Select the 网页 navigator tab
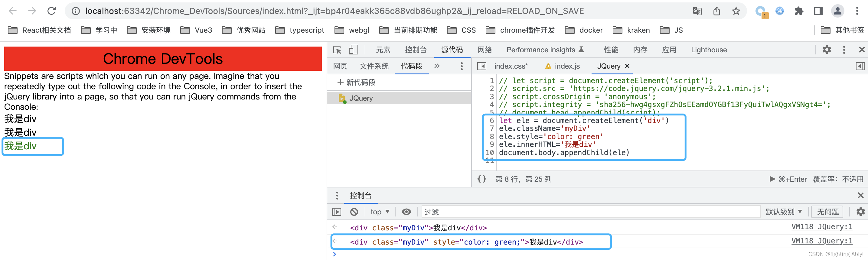Image resolution: width=868 pixels, height=260 pixels. click(x=340, y=66)
